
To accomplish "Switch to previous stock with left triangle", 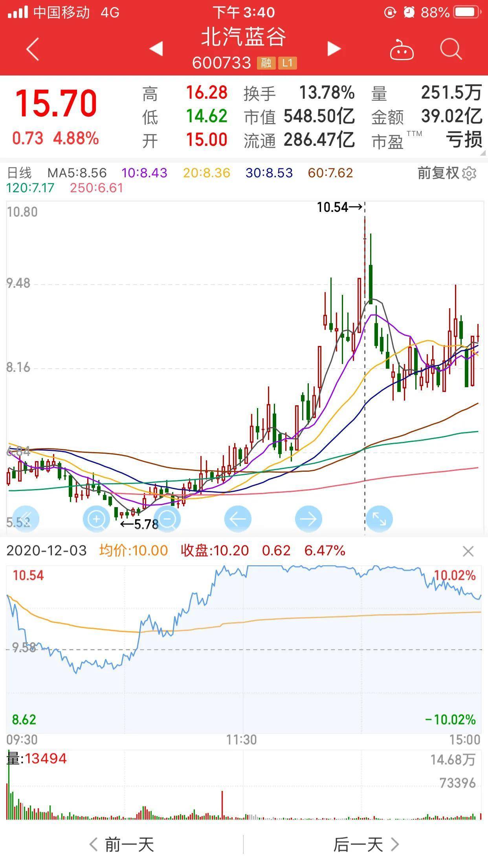I will click(156, 49).
